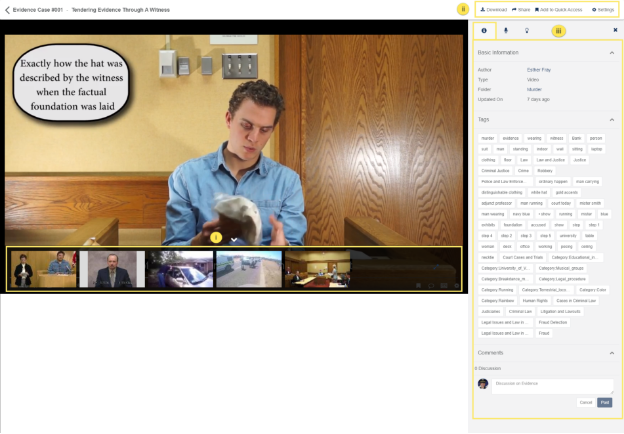Select the man in suit thumbnail
This screenshot has width=624, height=434.
tap(112, 269)
